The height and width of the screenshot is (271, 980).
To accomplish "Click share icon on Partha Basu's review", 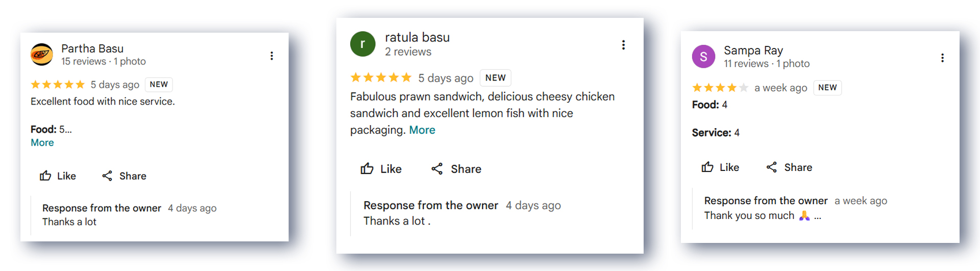I will [x=107, y=176].
